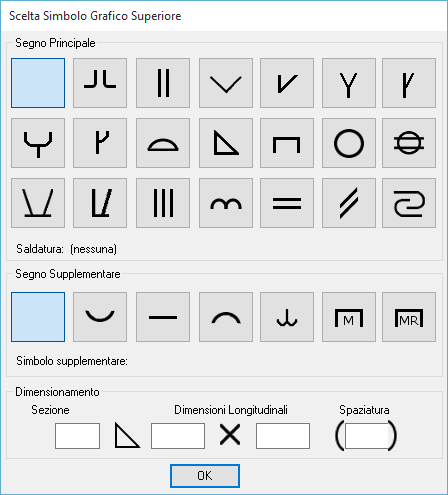
Task: Select the single-V butt weld symbol
Action: point(226,83)
